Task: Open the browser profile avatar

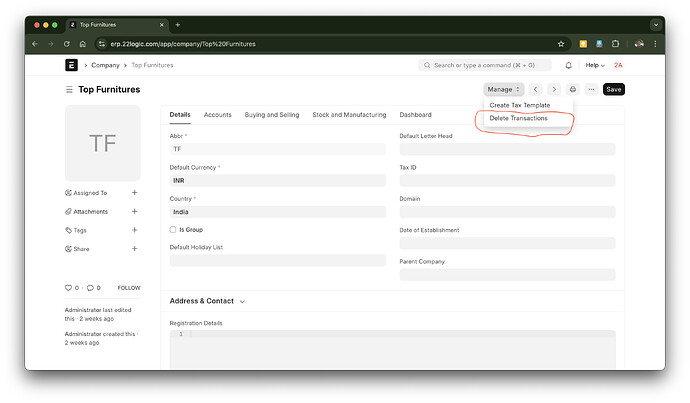Action: tap(639, 44)
